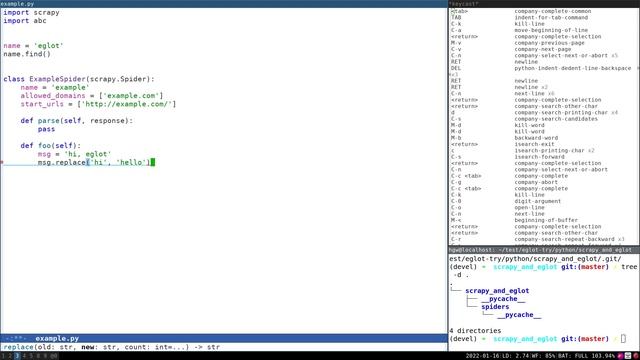The width and height of the screenshot is (640, 360).
Task: Click the start_urls assignment
Action: (98, 104)
